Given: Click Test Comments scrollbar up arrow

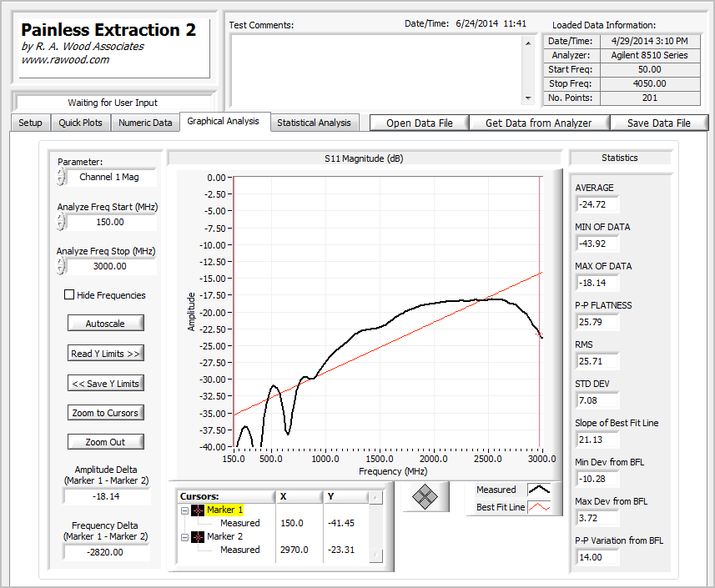Looking at the screenshot, I should click(528, 43).
